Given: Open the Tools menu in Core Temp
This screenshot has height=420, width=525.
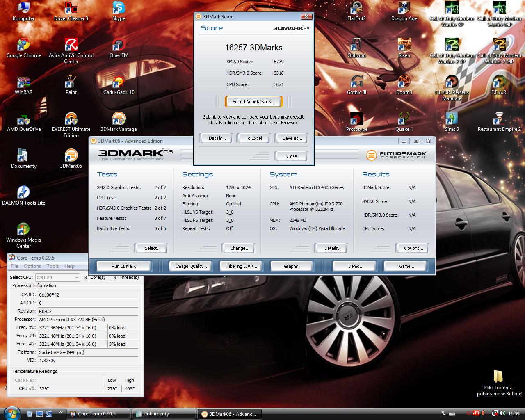Looking at the screenshot, I should tap(52, 266).
